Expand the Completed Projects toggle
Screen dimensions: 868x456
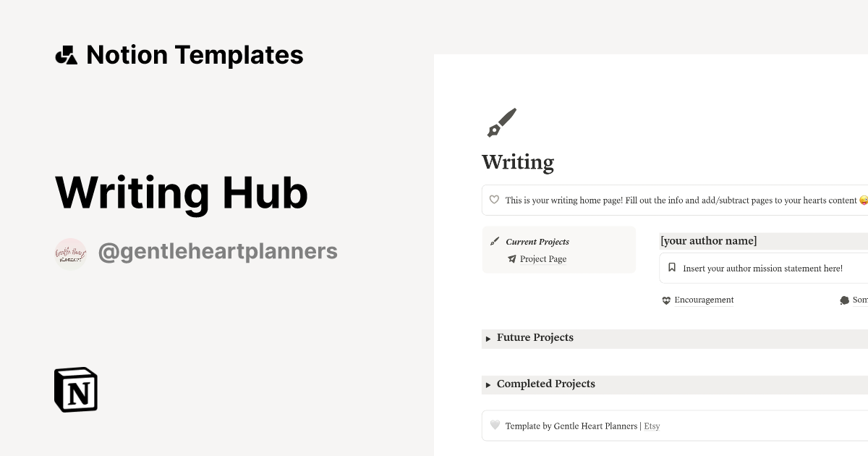pos(488,384)
